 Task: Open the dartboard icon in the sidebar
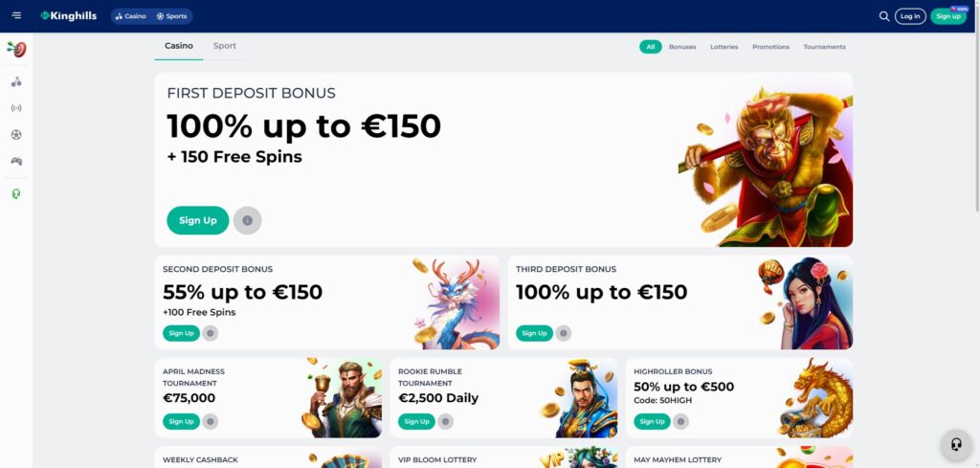coord(16,49)
